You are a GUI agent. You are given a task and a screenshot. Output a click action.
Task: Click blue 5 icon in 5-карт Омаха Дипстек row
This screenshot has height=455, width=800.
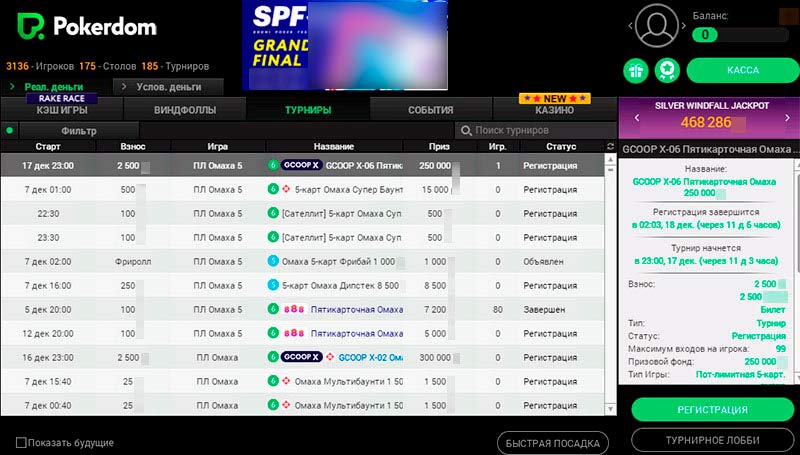click(273, 285)
